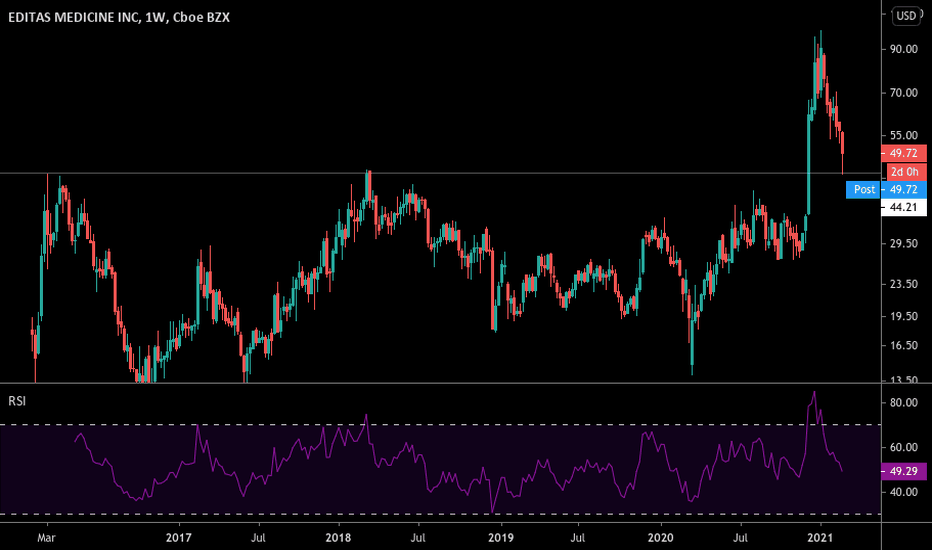The image size is (932, 550).
Task: Click the 55.00 price axis label
Action: [903, 136]
